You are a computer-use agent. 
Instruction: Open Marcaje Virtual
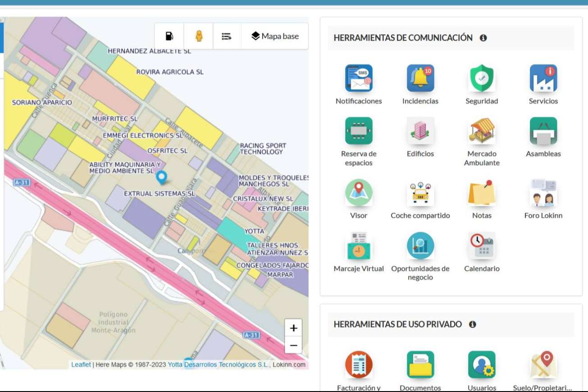[x=359, y=246]
